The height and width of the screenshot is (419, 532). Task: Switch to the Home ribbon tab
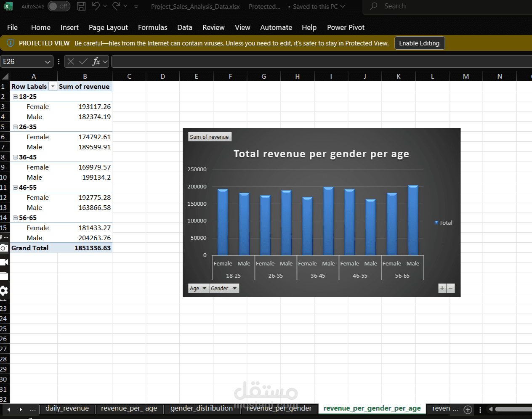click(41, 27)
